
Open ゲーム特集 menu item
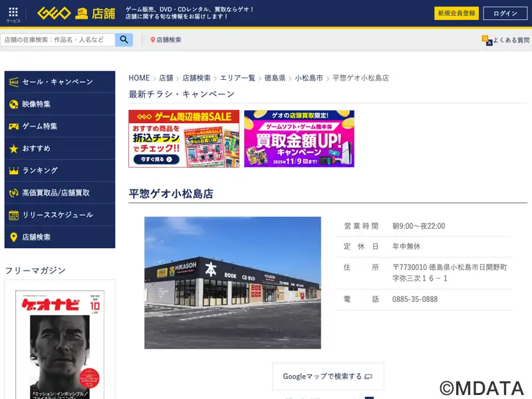[x=60, y=126]
